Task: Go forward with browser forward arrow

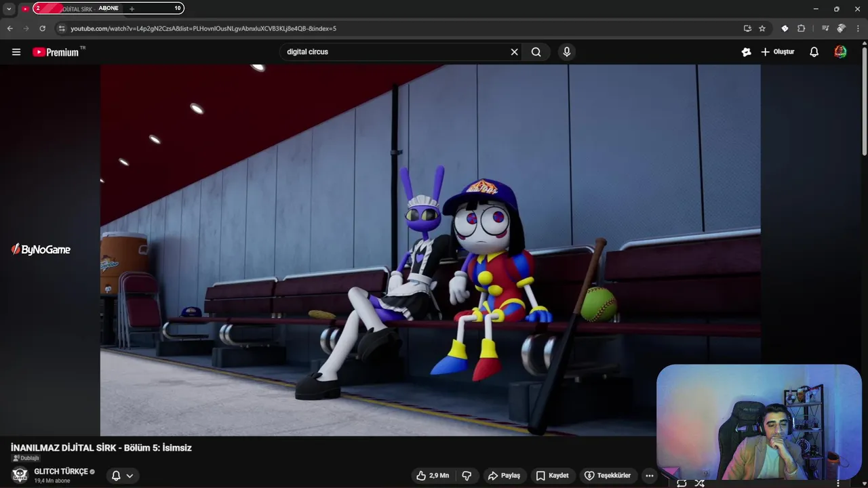Action: (26, 28)
